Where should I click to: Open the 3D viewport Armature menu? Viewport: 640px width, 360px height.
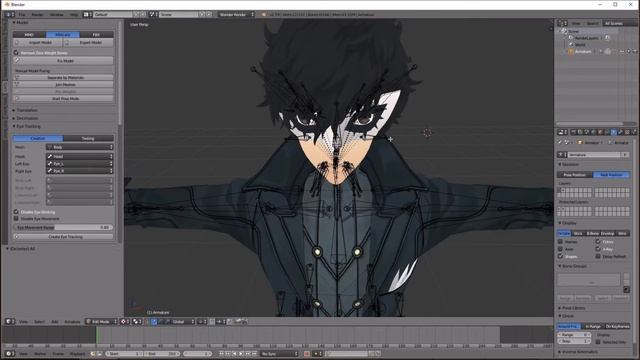72,322
